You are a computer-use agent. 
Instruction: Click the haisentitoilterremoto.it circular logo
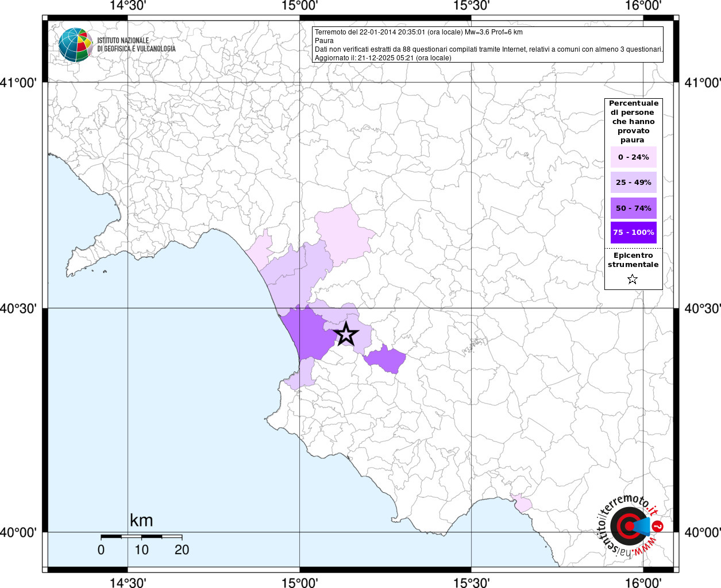pyautogui.click(x=631, y=525)
